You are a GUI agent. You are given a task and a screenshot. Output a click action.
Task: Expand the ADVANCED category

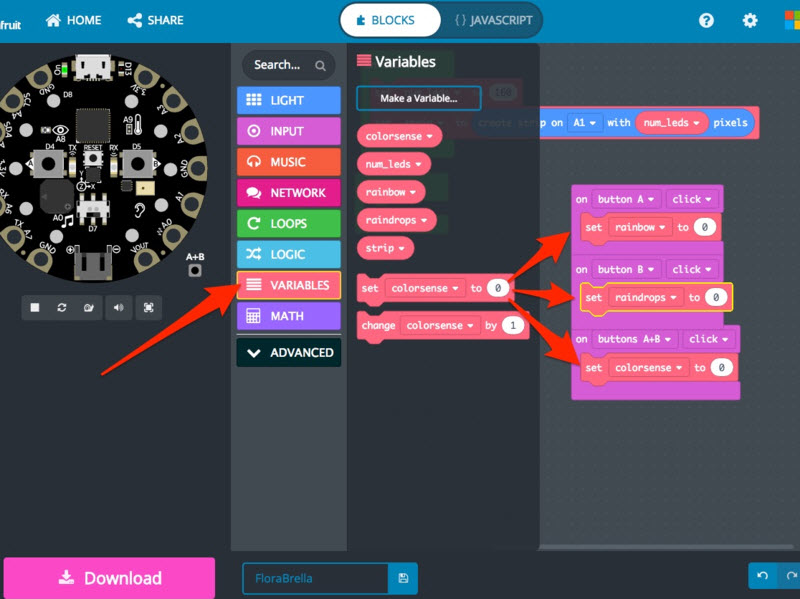288,352
